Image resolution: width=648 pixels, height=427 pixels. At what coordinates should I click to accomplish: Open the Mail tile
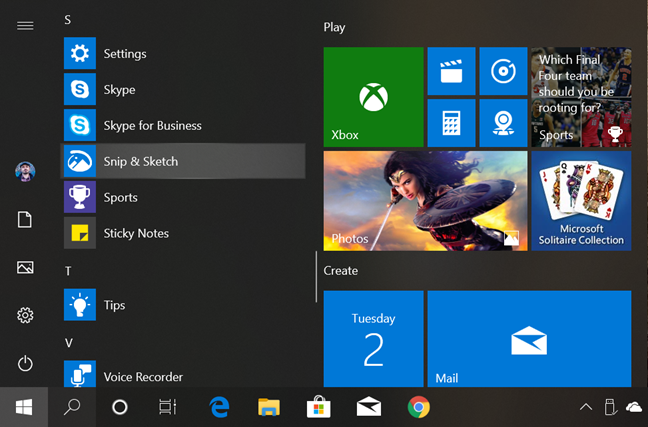[529, 339]
